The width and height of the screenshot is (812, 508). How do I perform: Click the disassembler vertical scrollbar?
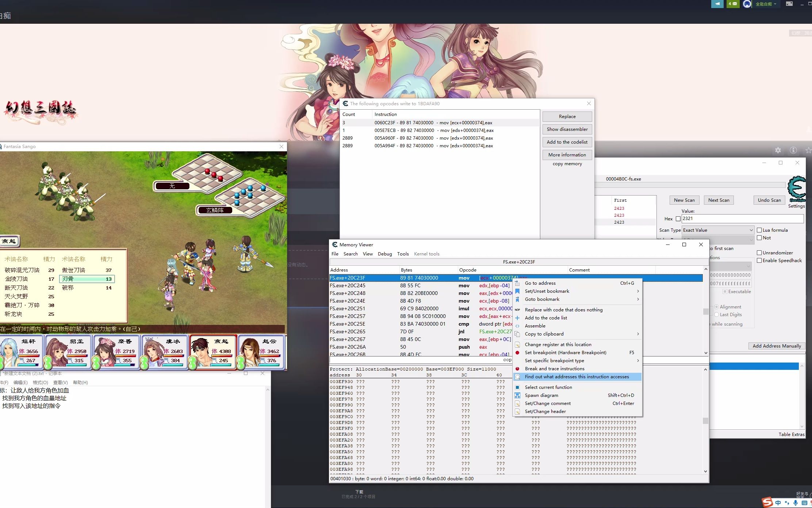pyautogui.click(x=706, y=312)
